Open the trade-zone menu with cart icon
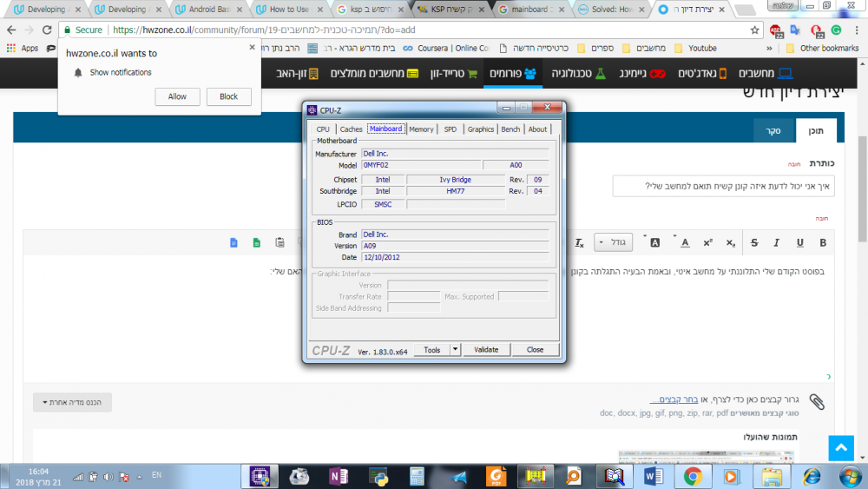Image resolution: width=868 pixels, height=489 pixels. tap(454, 73)
